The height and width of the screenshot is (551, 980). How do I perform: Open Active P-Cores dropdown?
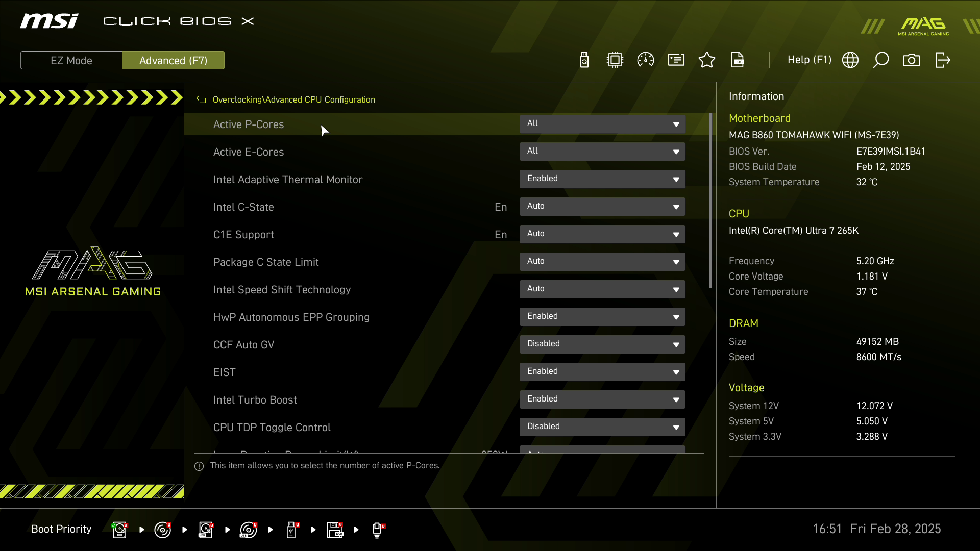coord(602,124)
